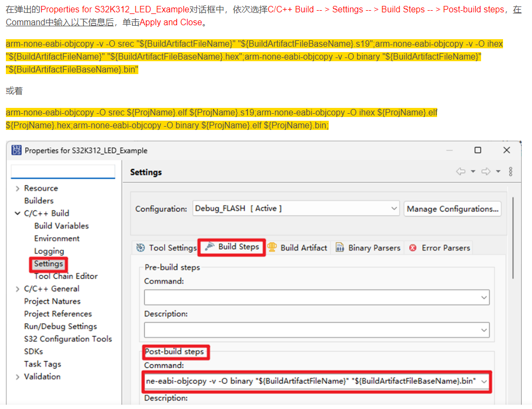Select Build Variables in the sidebar

[x=63, y=226]
